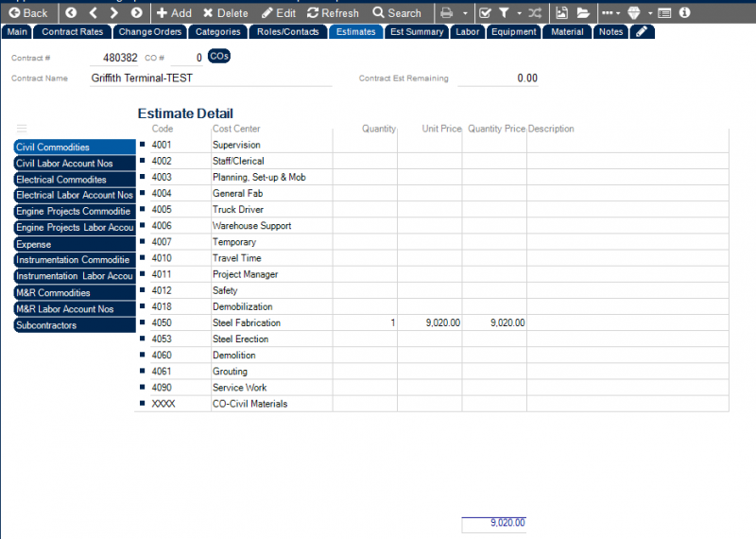Delete the current record
This screenshot has width=756, height=539.
226,13
